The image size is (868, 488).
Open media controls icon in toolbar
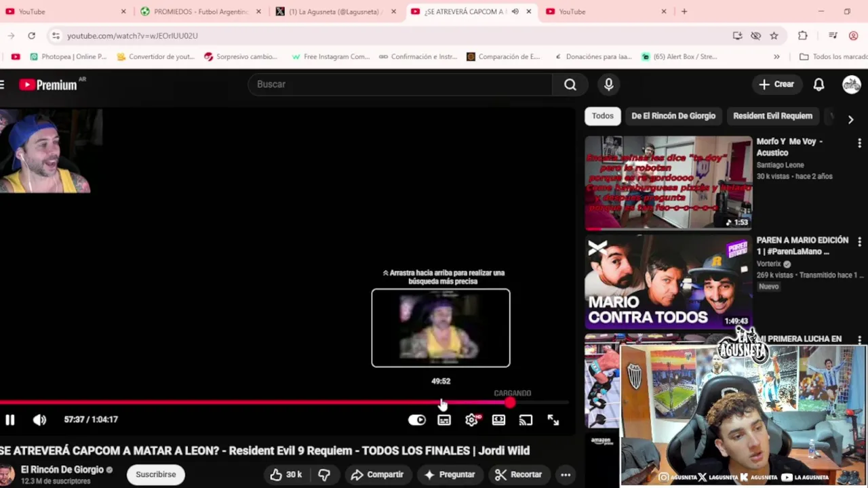pyautogui.click(x=833, y=35)
